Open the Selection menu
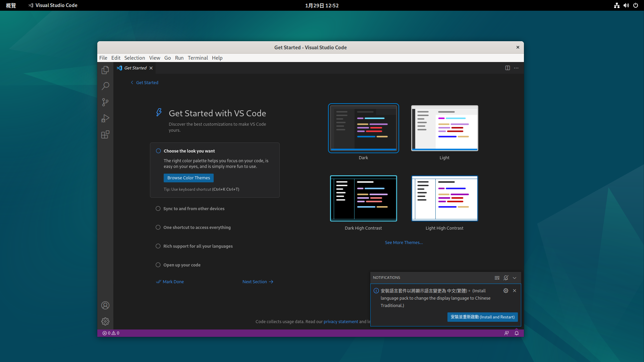Image resolution: width=644 pixels, height=362 pixels. pyautogui.click(x=135, y=58)
